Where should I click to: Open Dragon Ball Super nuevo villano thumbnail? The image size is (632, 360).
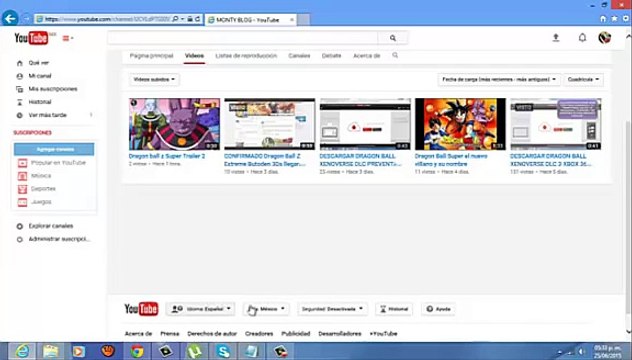[x=460, y=124]
